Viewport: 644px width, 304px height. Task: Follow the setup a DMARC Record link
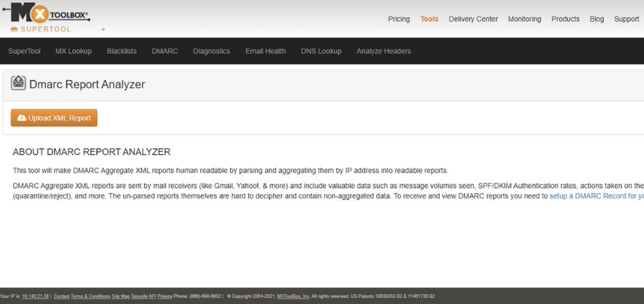point(597,196)
